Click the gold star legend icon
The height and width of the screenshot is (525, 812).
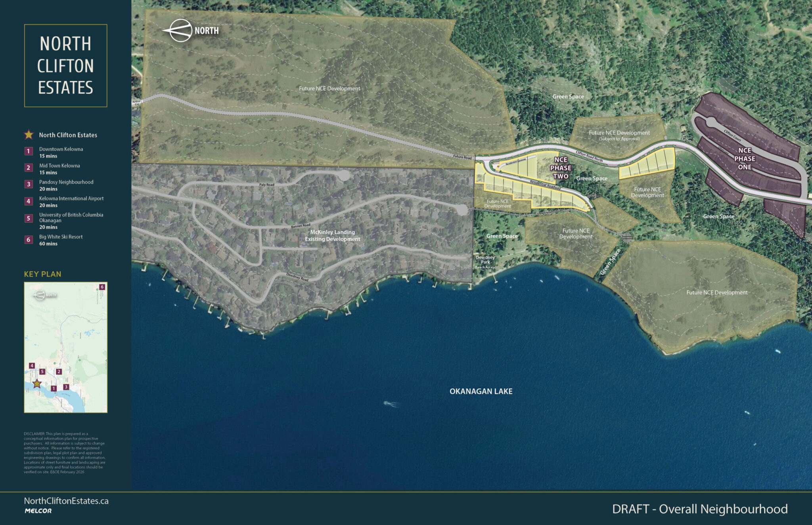click(29, 135)
